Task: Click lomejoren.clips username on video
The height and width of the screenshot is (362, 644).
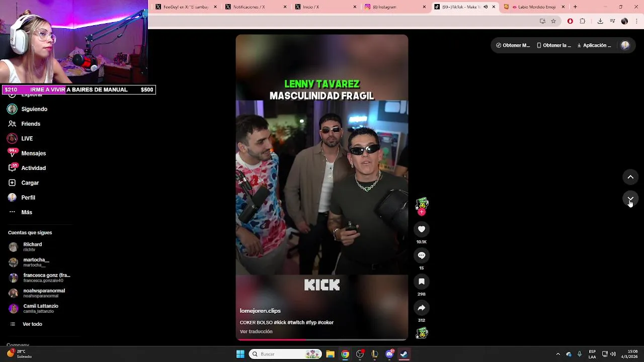Action: 260,311
